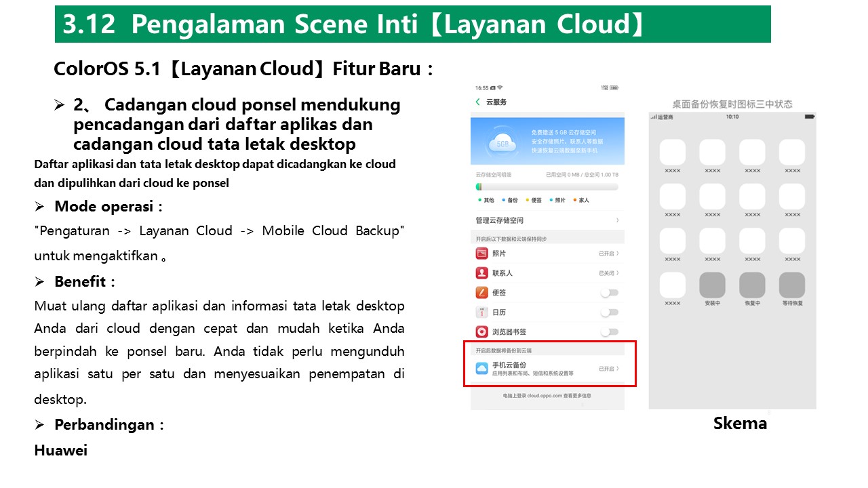Viewport: 868px width, 488px height.
Task: Turn on the 日历 sync toggle
Action: [x=610, y=312]
